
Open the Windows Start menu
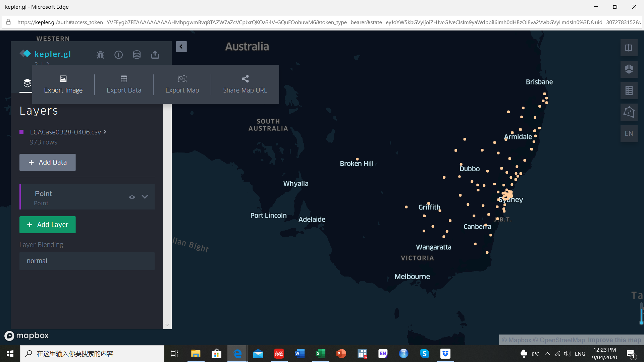[10, 354]
